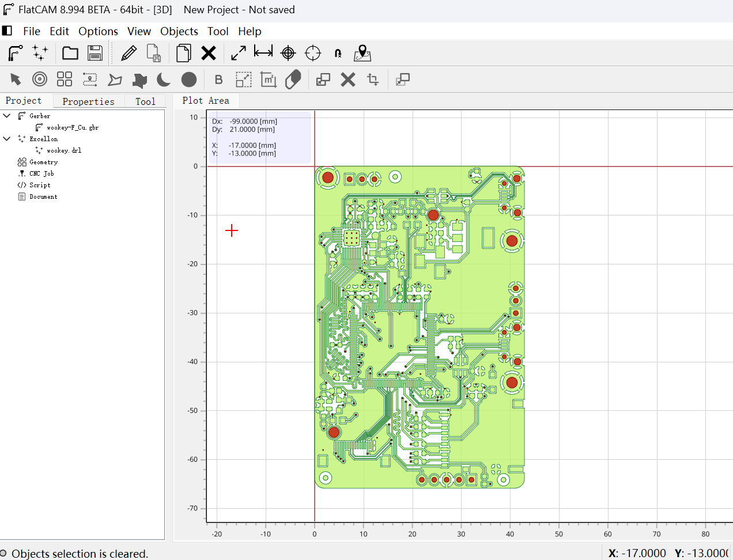Select the Editor pencil icon
The width and height of the screenshot is (733, 560).
pos(128,52)
